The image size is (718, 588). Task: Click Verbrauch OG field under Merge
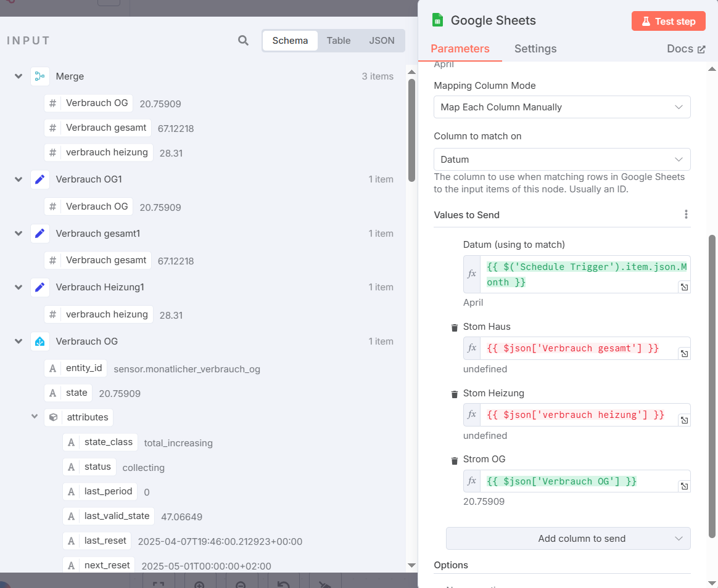point(89,104)
